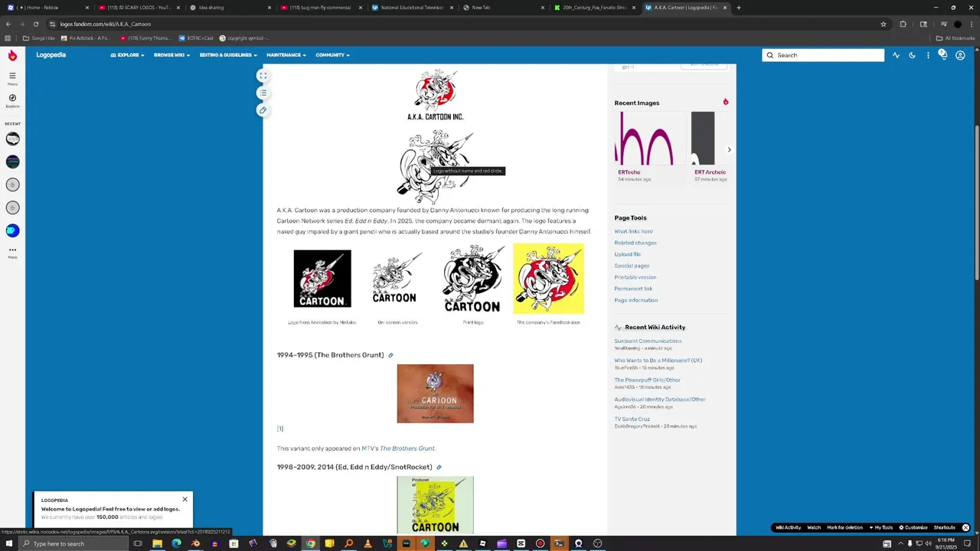This screenshot has height=551, width=980.
Task: Switch to the Idea sharing tab
Action: click(230, 8)
